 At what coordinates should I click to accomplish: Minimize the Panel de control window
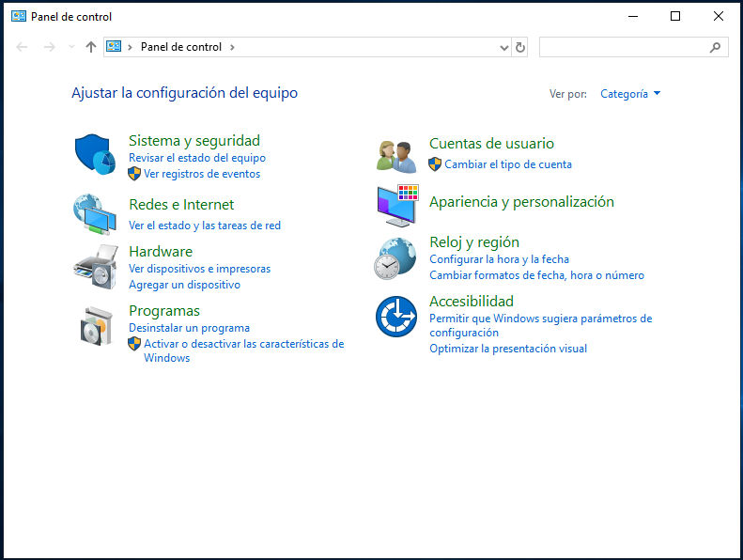632,17
